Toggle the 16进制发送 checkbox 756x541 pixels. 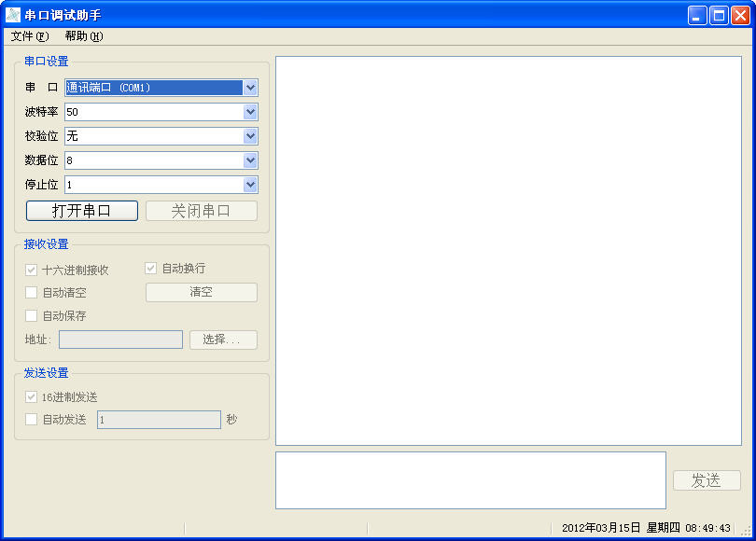pos(32,397)
